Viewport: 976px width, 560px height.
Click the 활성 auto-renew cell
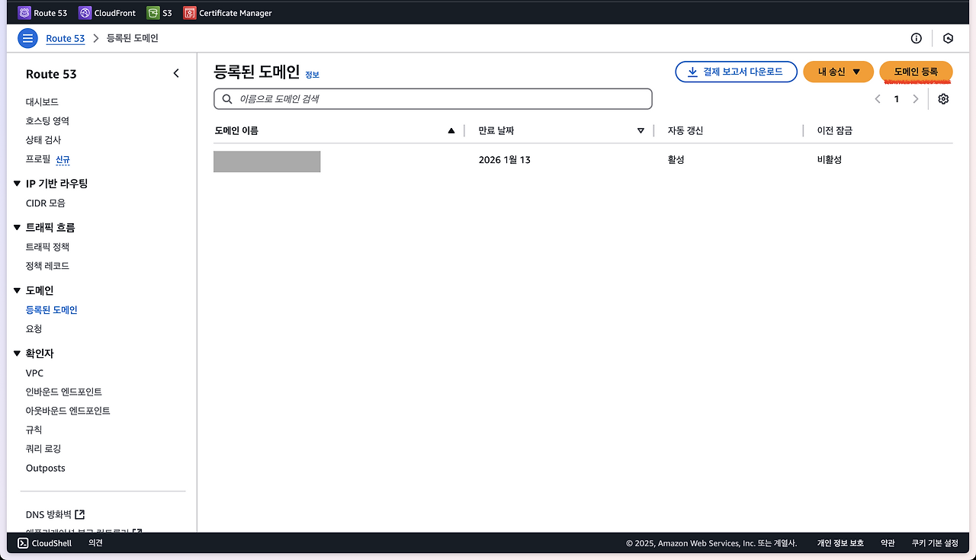[676, 160]
